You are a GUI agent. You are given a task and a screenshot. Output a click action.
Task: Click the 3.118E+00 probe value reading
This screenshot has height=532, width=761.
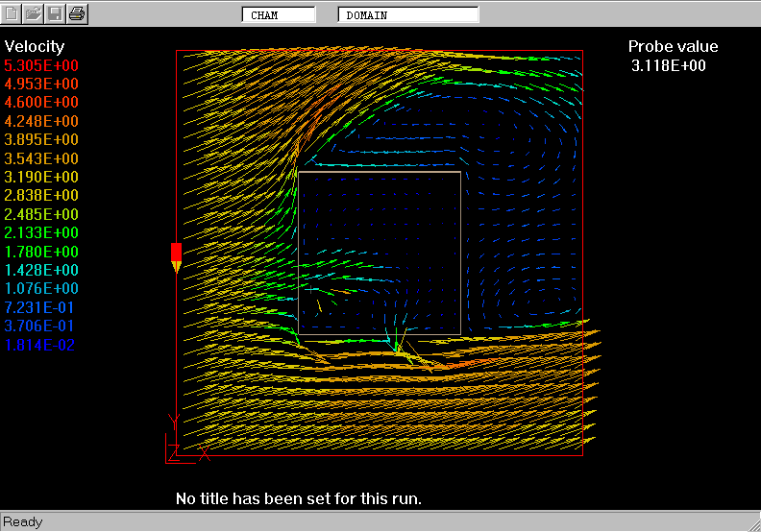[x=669, y=65]
